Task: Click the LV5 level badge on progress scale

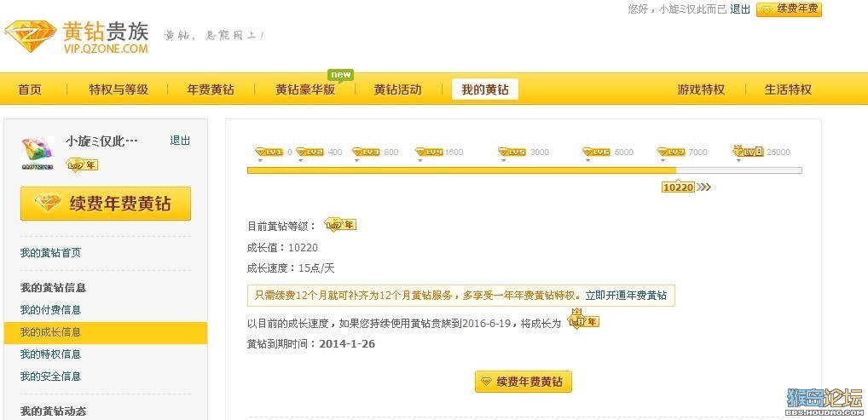Action: (512, 152)
